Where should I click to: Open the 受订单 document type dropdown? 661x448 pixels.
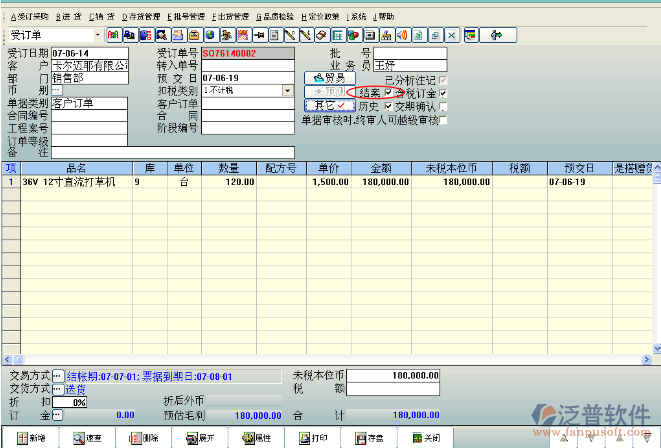coord(95,35)
